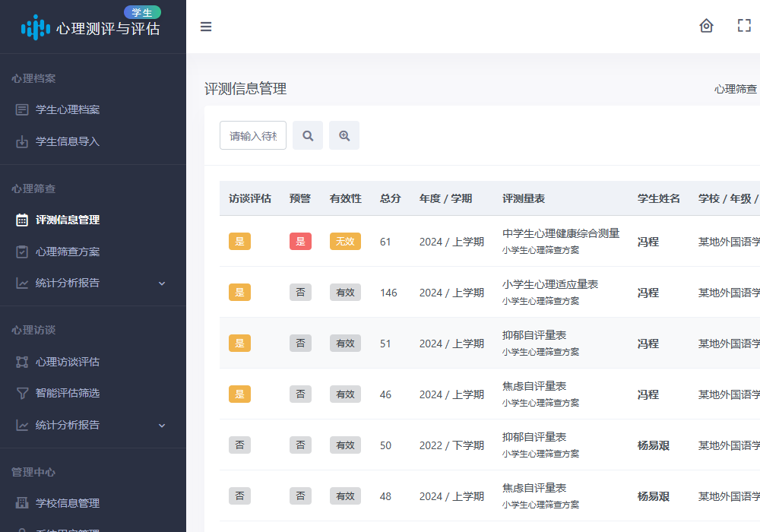Click the 2022 / 下学期 term cell
The image size is (760, 532).
[451, 445]
